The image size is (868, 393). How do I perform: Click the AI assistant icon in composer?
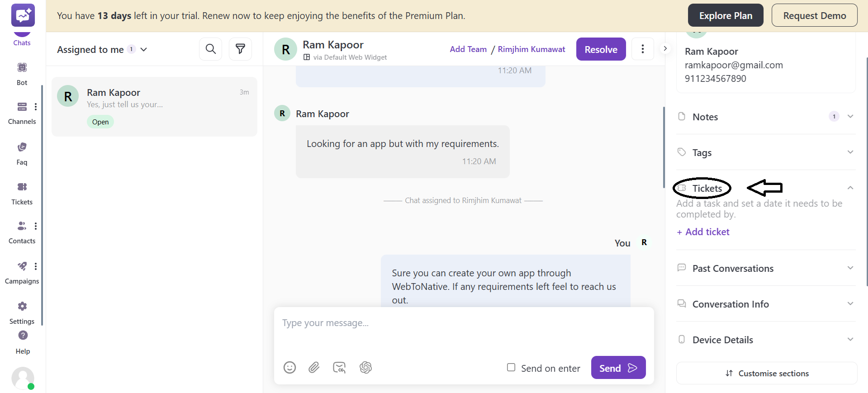365,367
